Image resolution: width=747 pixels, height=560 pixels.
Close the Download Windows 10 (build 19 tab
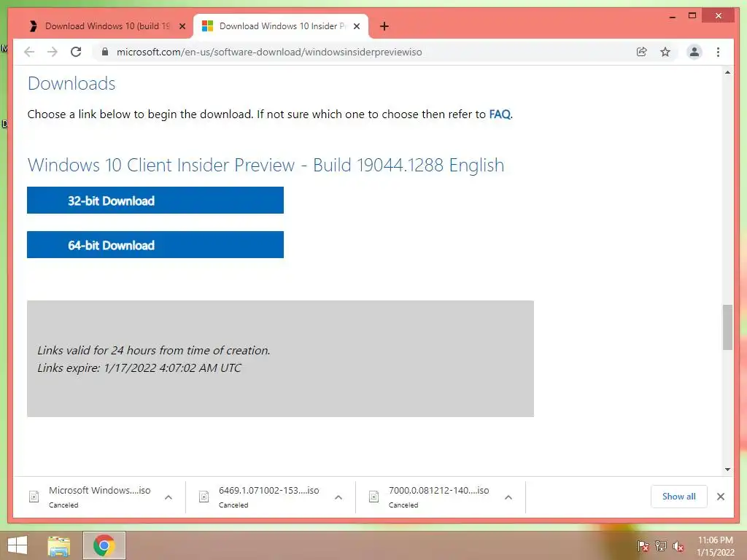pyautogui.click(x=182, y=26)
